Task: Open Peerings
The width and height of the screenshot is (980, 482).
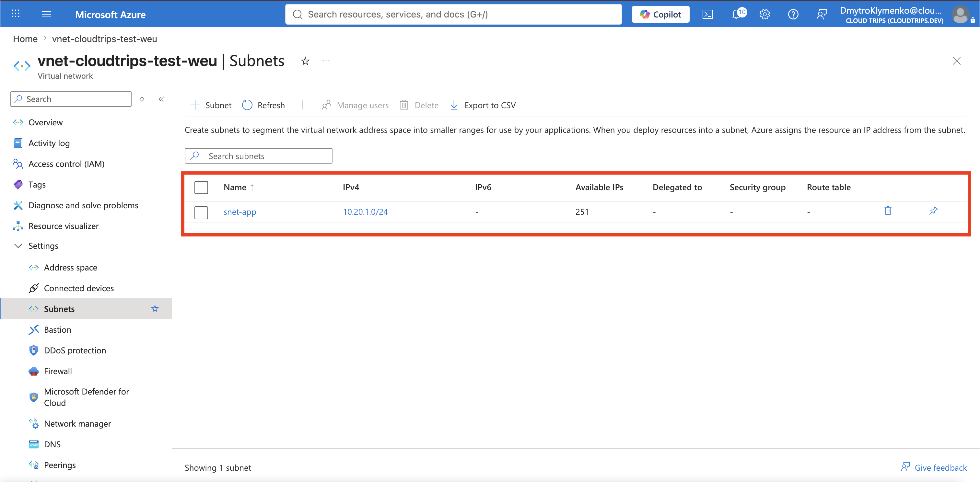Action: click(x=60, y=465)
